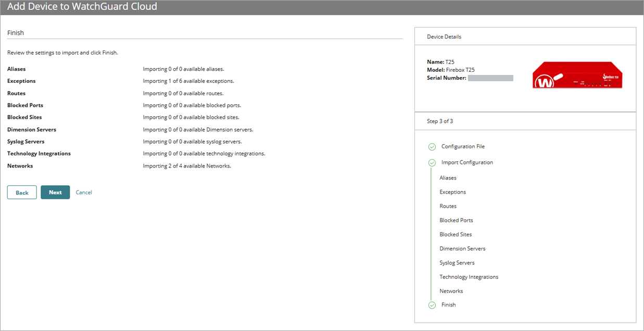Click the 'Model: Firebox T25' detail
644x331 pixels.
[x=451, y=70]
